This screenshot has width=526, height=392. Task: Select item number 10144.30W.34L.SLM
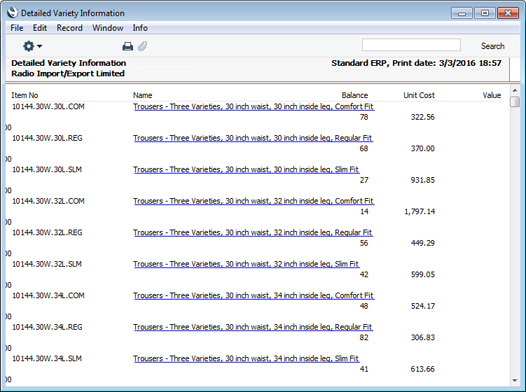tap(47, 359)
